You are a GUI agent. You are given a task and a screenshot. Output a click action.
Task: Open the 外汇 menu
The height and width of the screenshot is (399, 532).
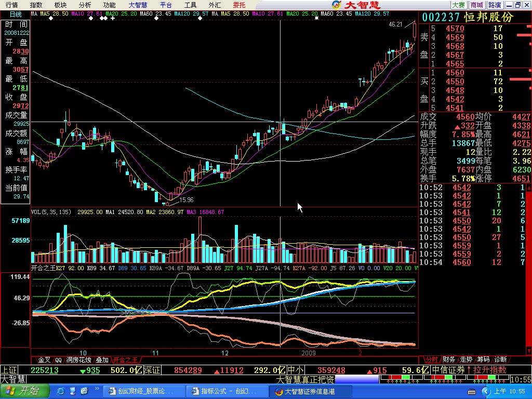click(x=215, y=5)
